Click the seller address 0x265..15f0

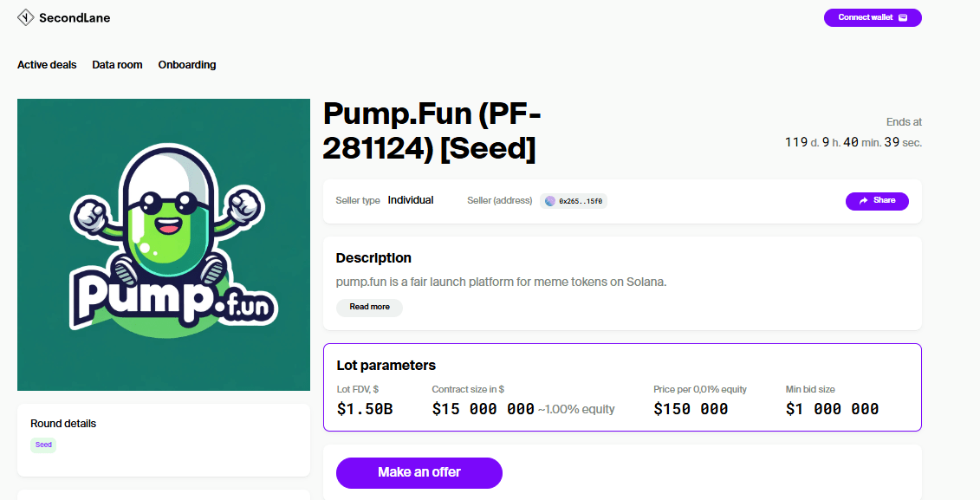[581, 201]
